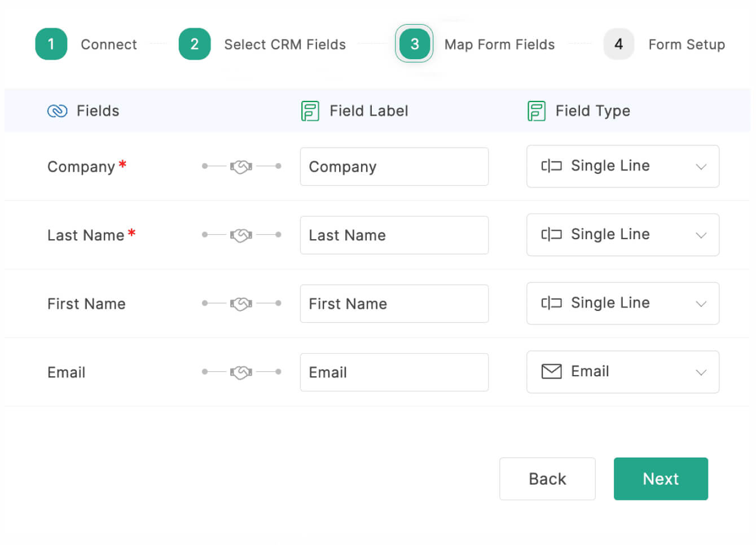The image size is (756, 545).
Task: Jump to step 4 Form Setup
Action: [619, 44]
